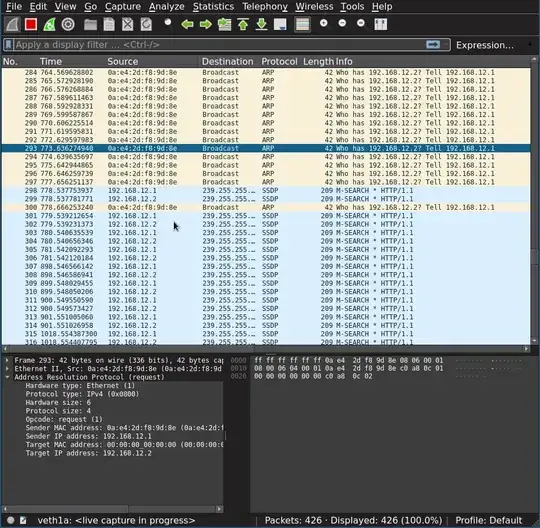Open the Telephony menu
Image resolution: width=540 pixels, height=528 pixels.
point(265,7)
